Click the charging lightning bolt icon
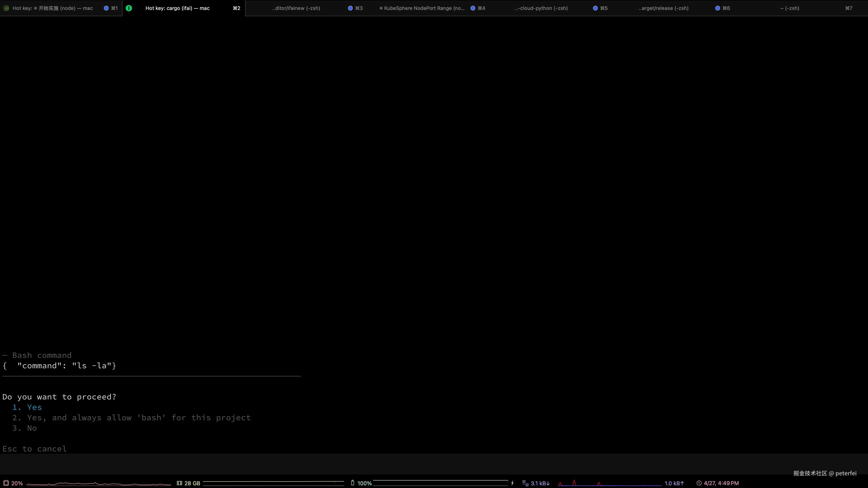The height and width of the screenshot is (488, 868). pyautogui.click(x=512, y=483)
